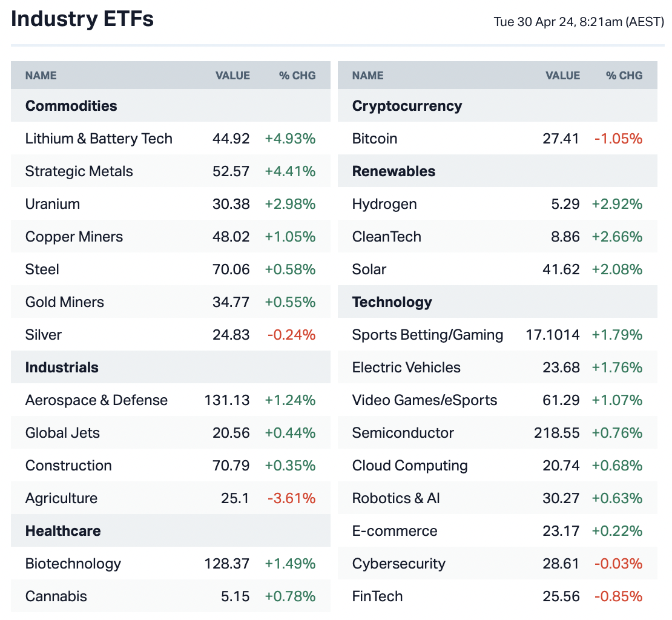Image resolution: width=672 pixels, height=620 pixels.
Task: Click the Industry ETFs heading
Action: 82,19
